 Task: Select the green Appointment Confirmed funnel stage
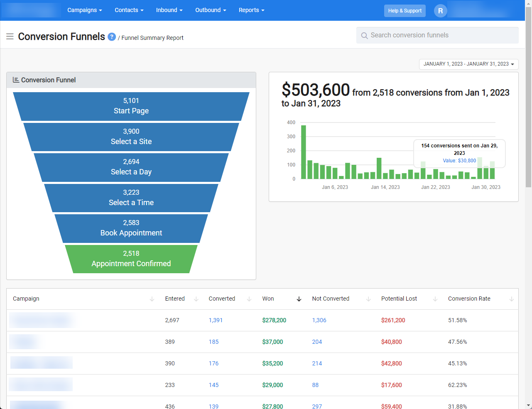[131, 259]
